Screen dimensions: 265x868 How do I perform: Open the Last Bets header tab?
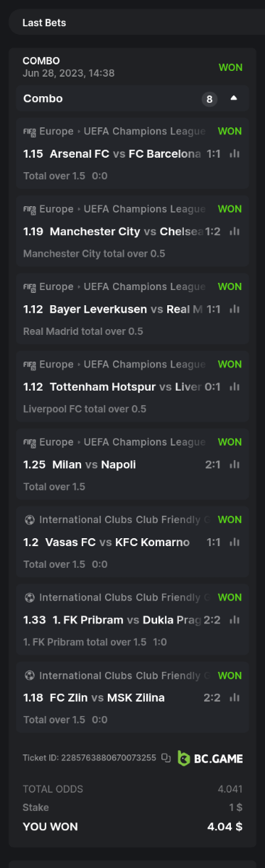[x=44, y=22]
